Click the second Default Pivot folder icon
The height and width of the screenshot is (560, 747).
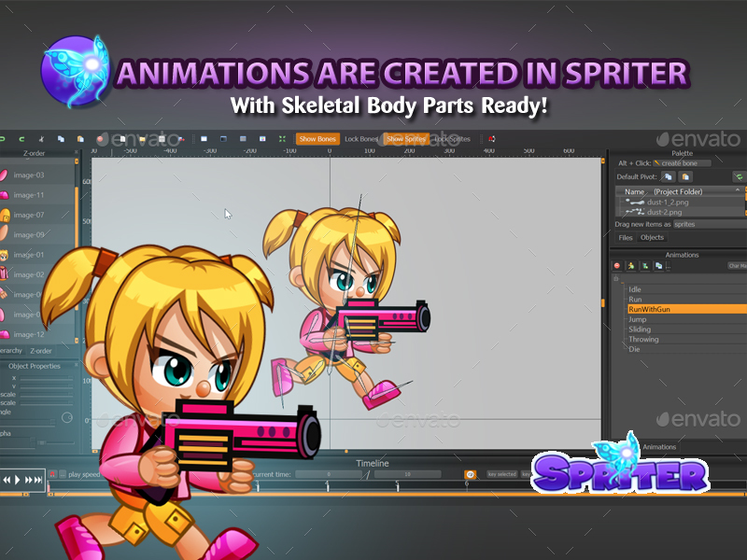pyautogui.click(x=685, y=176)
